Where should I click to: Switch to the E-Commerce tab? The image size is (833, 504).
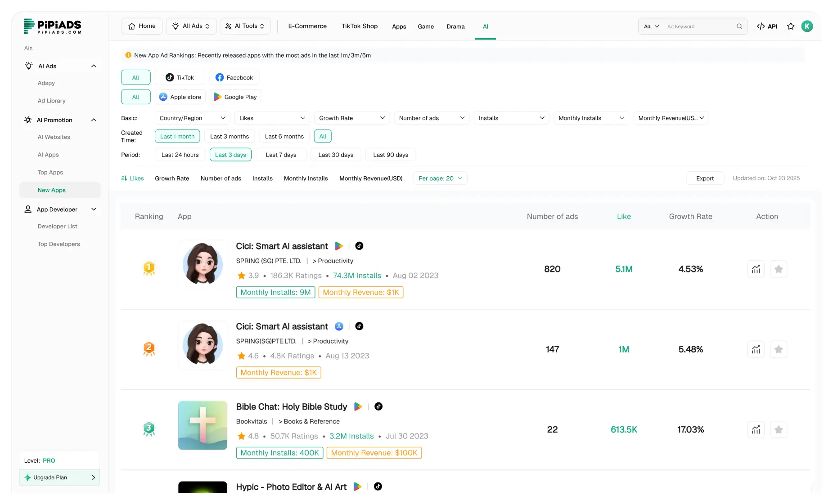[307, 26]
